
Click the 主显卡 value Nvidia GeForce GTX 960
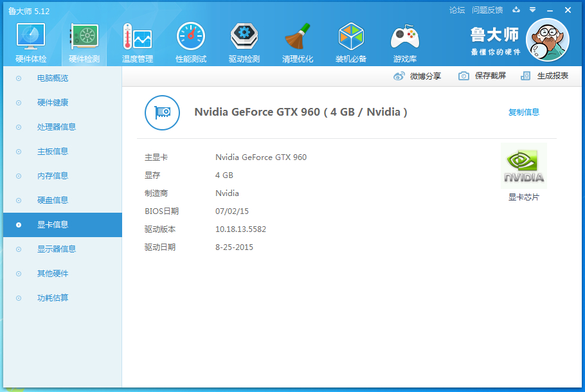[261, 157]
